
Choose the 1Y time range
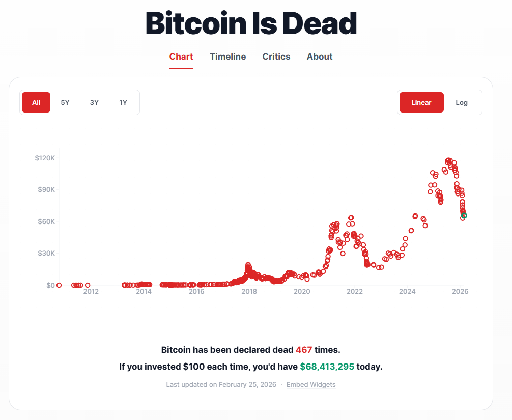[123, 102]
